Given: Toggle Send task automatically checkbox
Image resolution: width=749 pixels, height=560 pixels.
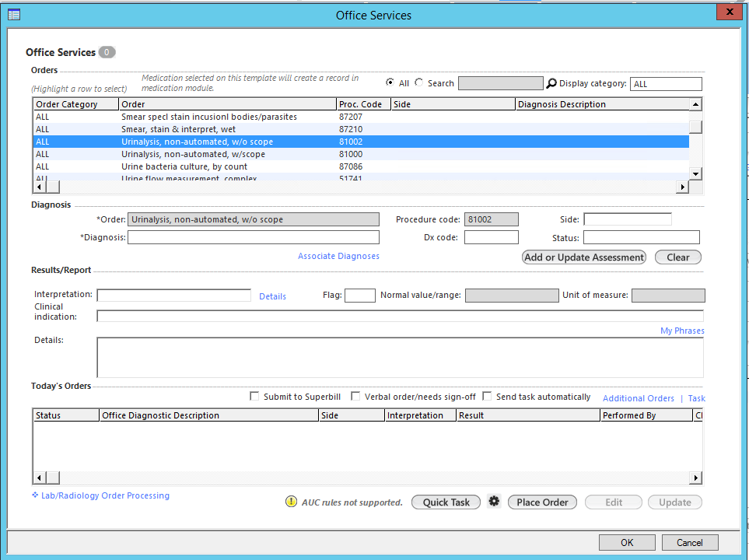Looking at the screenshot, I should (487, 396).
